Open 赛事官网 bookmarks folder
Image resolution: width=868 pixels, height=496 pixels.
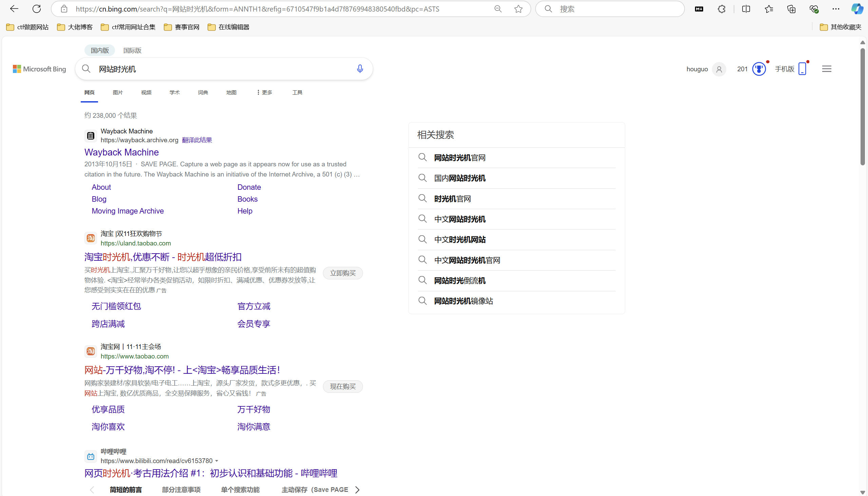click(x=182, y=27)
